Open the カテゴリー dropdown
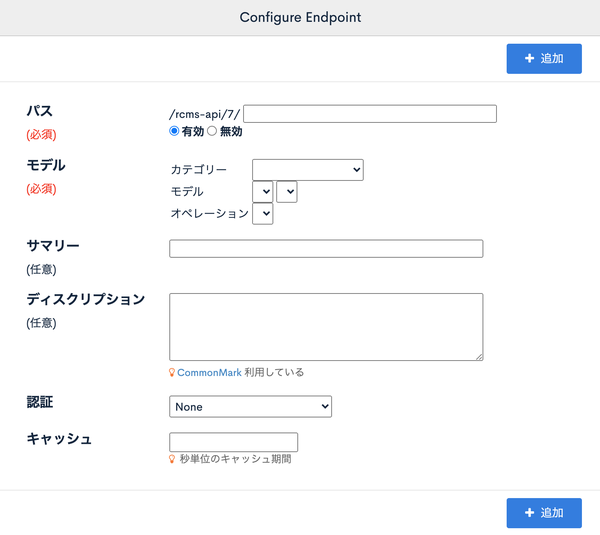Viewport: 600px width, 535px height. pyautogui.click(x=308, y=170)
